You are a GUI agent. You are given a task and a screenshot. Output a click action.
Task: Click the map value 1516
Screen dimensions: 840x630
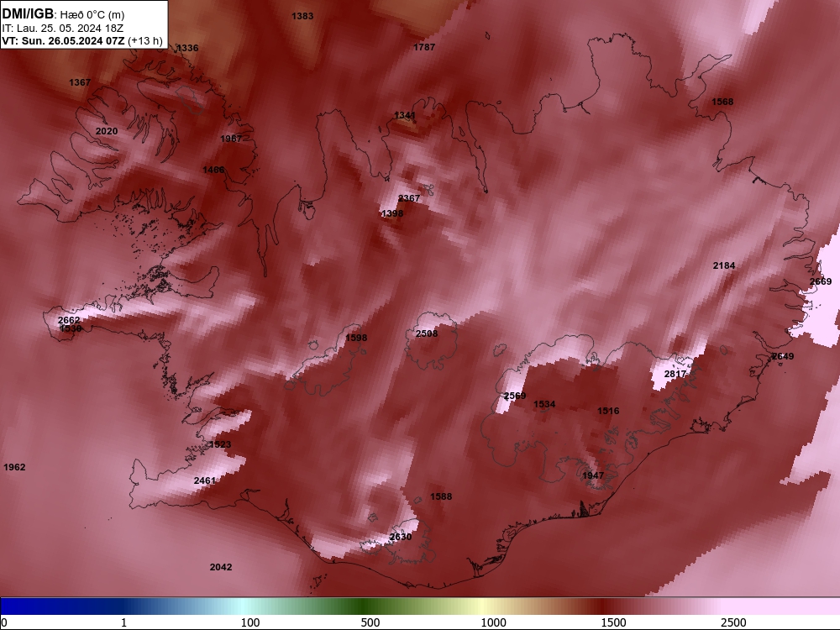click(608, 411)
